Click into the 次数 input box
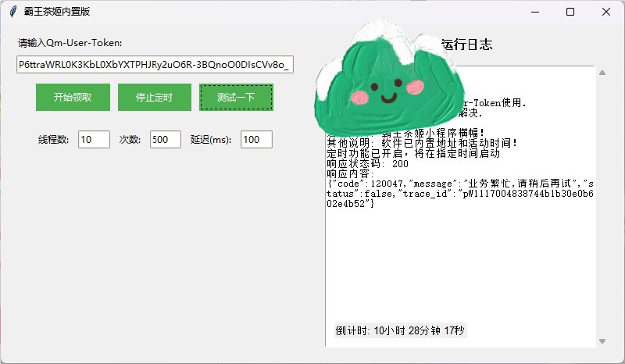This screenshot has width=625, height=364. [166, 140]
